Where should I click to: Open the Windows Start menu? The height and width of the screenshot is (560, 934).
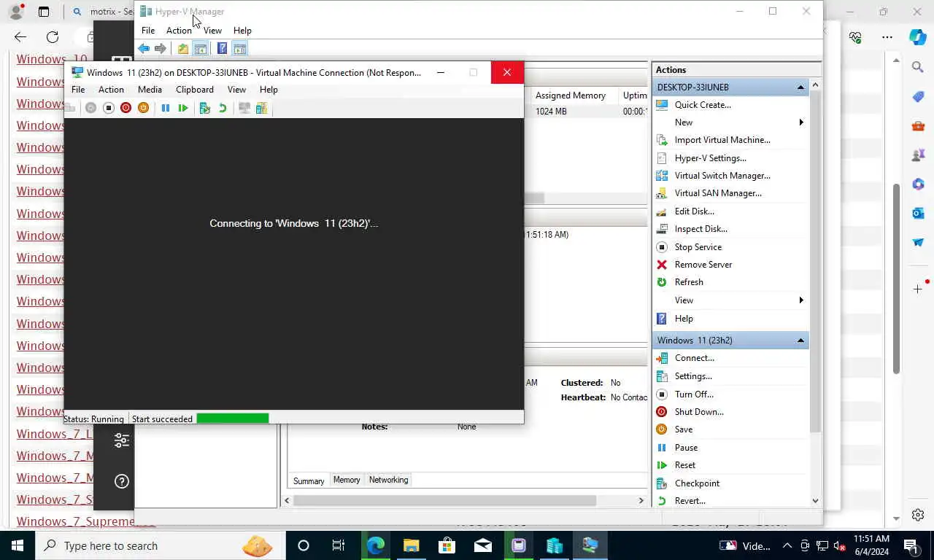18,545
